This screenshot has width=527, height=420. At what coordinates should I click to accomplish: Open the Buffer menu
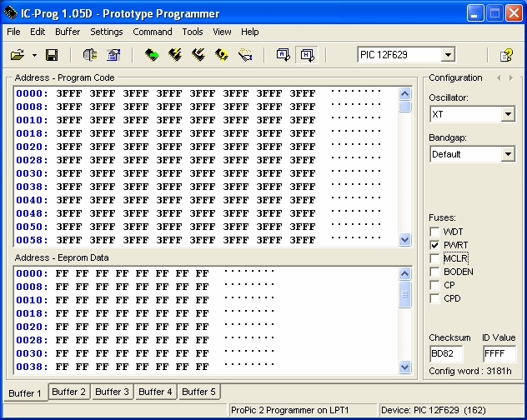pyautogui.click(x=68, y=32)
